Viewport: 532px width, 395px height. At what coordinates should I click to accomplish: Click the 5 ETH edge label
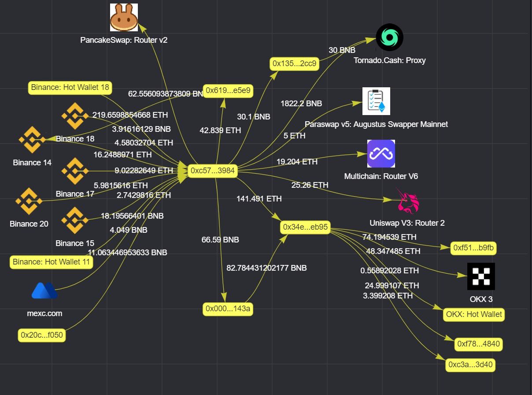[x=295, y=136]
